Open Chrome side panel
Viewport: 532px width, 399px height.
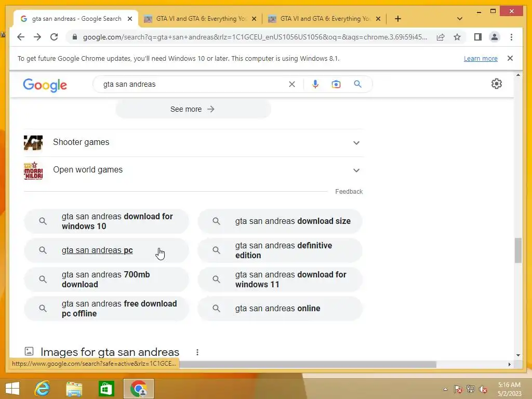click(478, 37)
